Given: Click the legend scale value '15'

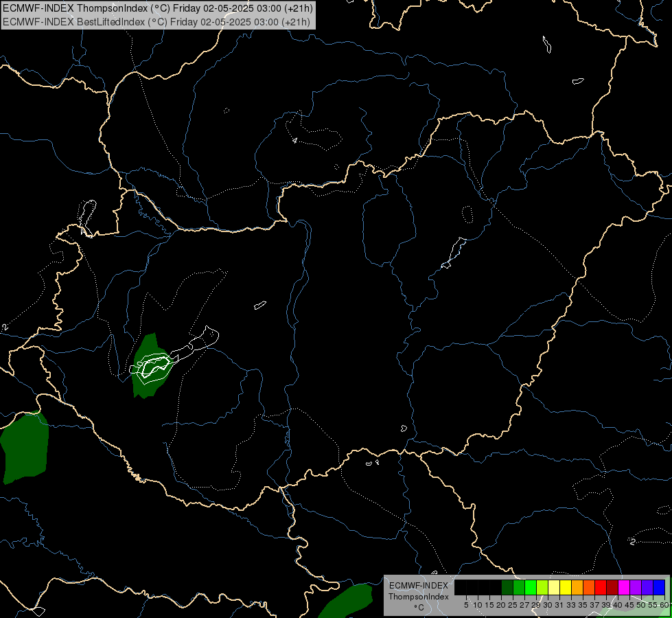Looking at the screenshot, I should tap(489, 605).
